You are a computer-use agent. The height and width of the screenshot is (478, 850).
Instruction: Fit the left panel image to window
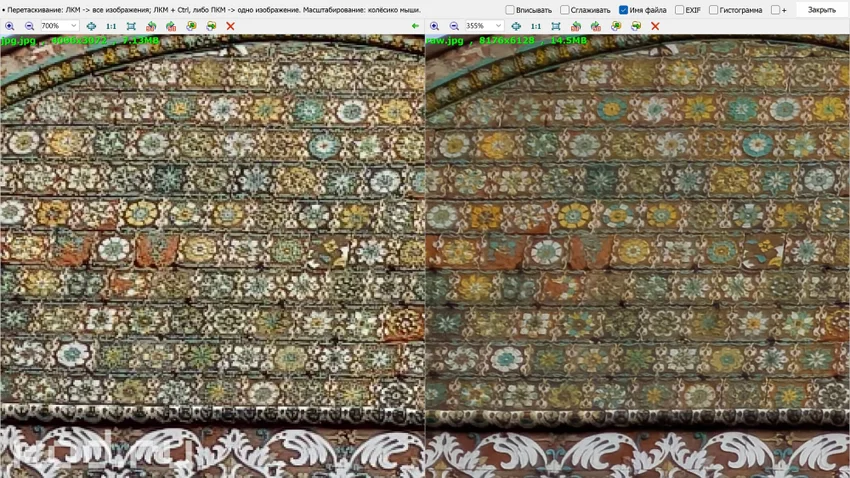point(131,26)
